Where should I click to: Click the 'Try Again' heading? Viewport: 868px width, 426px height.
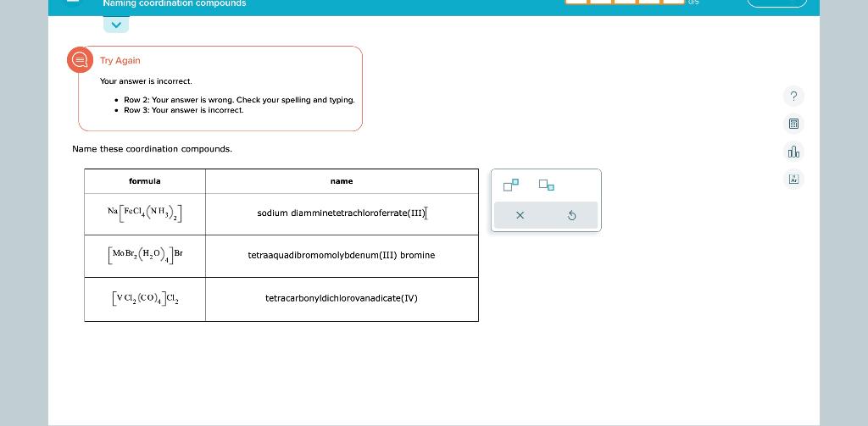120,61
